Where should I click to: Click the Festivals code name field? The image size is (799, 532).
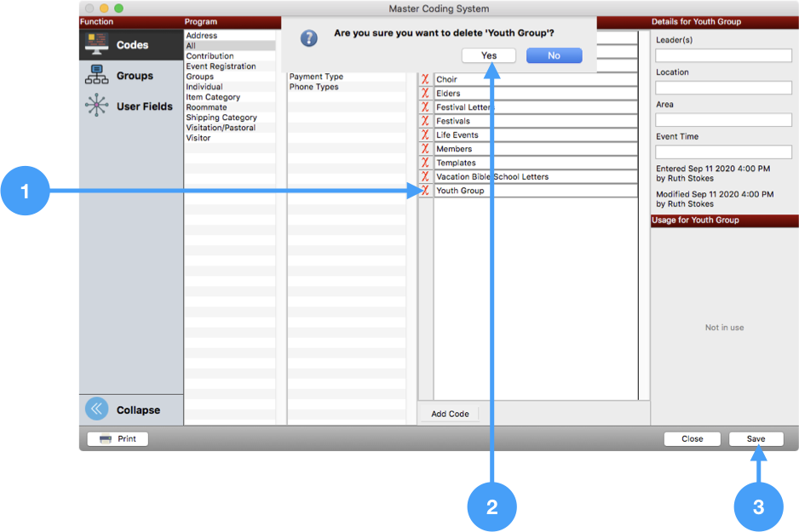(x=536, y=121)
